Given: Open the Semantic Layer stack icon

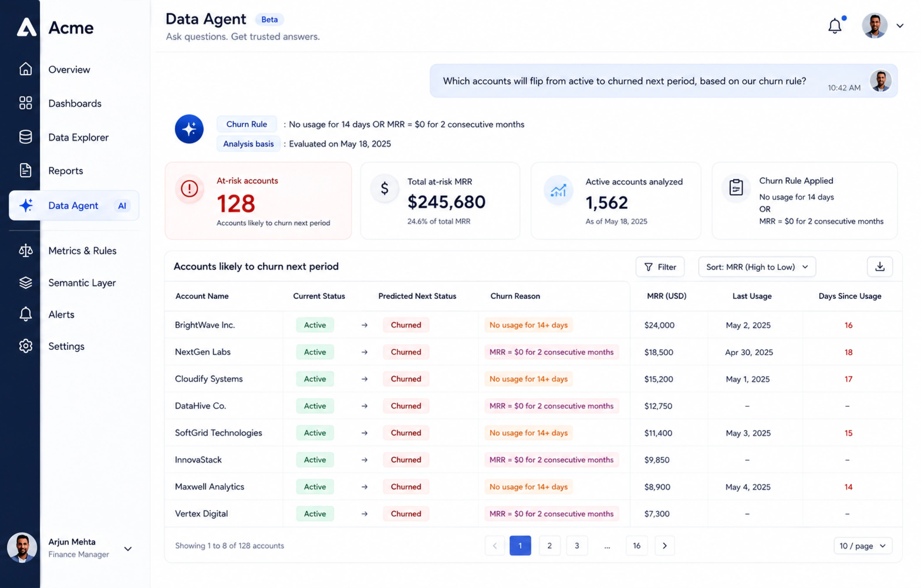Looking at the screenshot, I should pyautogui.click(x=26, y=283).
